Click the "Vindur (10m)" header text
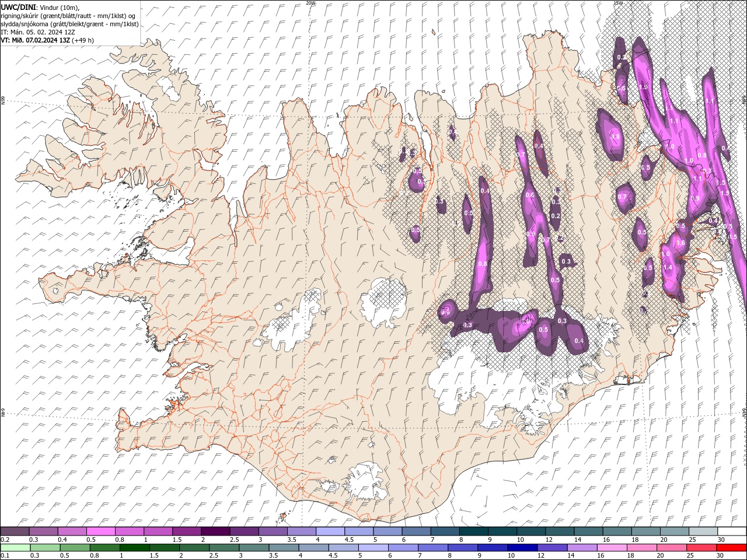747x560 pixels. (x=61, y=7)
